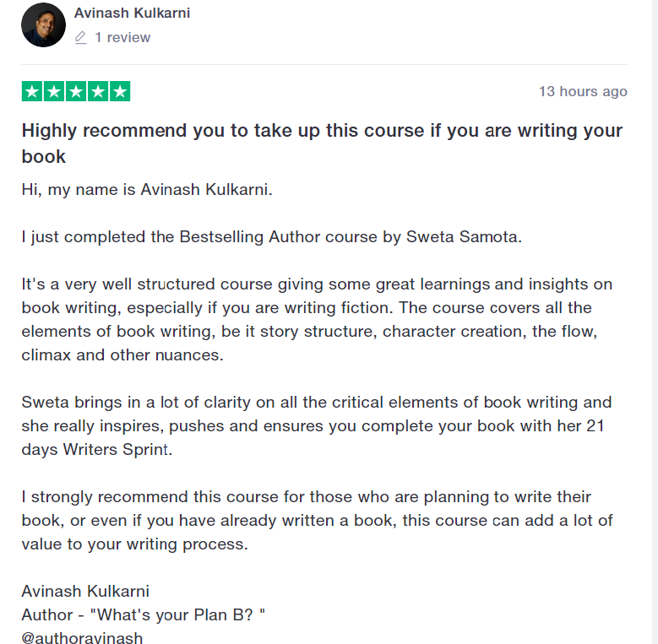Select the third green rating star
This screenshot has height=644, width=658.
point(76,92)
